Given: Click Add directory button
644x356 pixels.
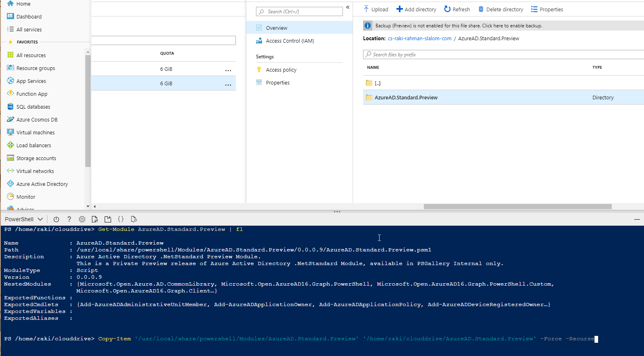Looking at the screenshot, I should (x=416, y=9).
